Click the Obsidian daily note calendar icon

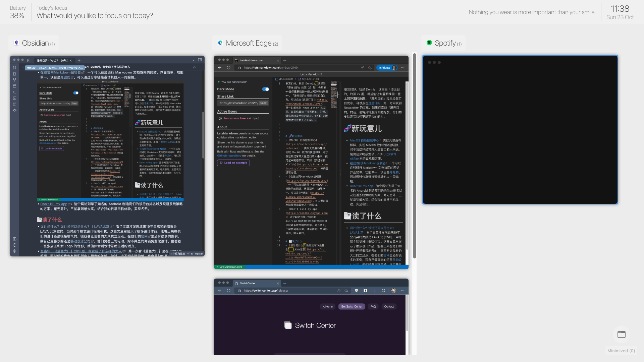(x=14, y=86)
